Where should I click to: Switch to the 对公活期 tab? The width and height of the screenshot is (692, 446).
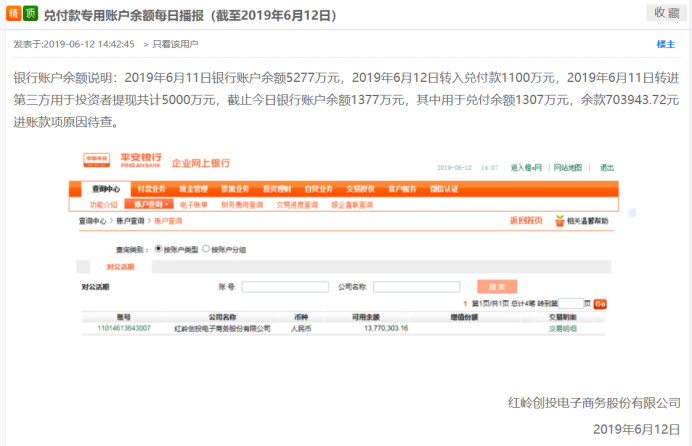pos(120,267)
